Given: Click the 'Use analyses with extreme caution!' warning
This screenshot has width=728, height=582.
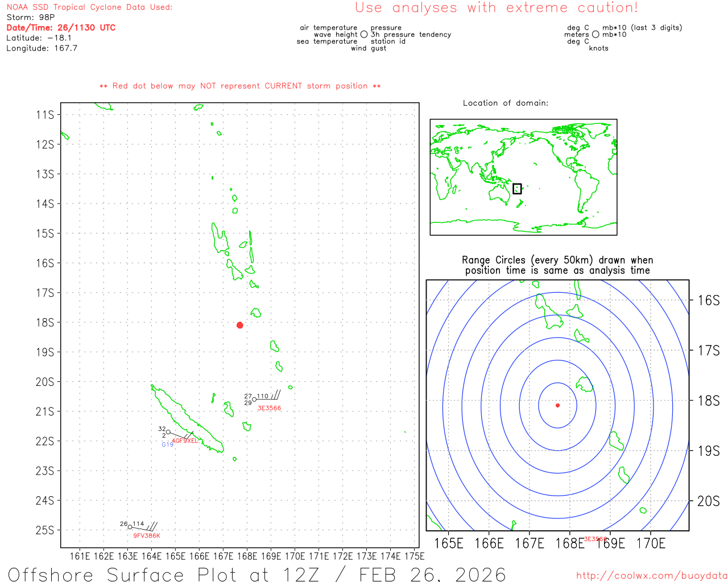Looking at the screenshot, I should point(497,7).
